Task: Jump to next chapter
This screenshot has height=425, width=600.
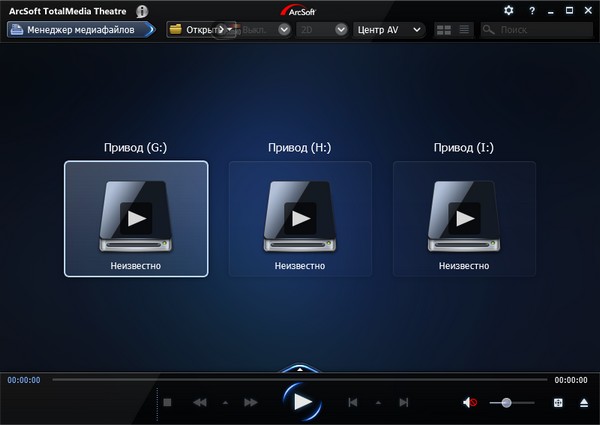Action: (403, 402)
